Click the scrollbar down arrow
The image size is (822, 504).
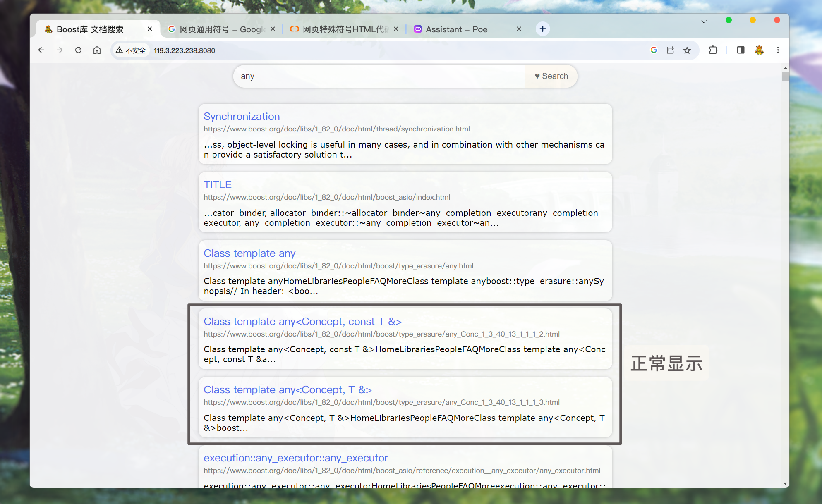point(785,483)
